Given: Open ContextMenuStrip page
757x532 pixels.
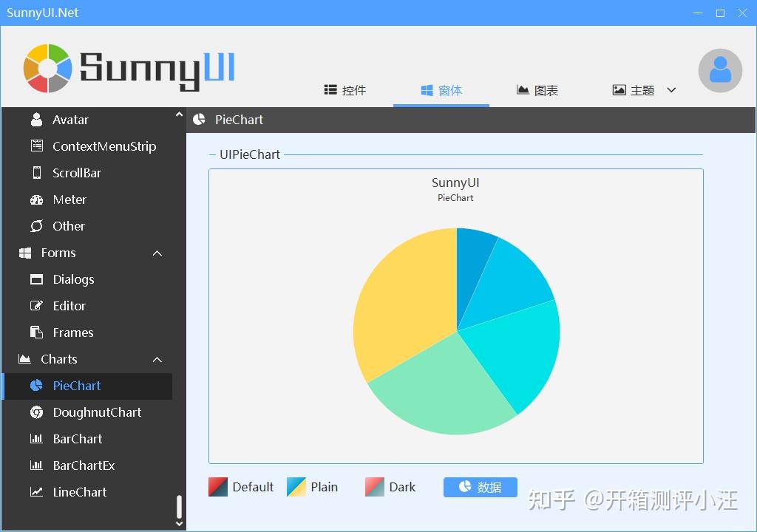Looking at the screenshot, I should [87, 146].
